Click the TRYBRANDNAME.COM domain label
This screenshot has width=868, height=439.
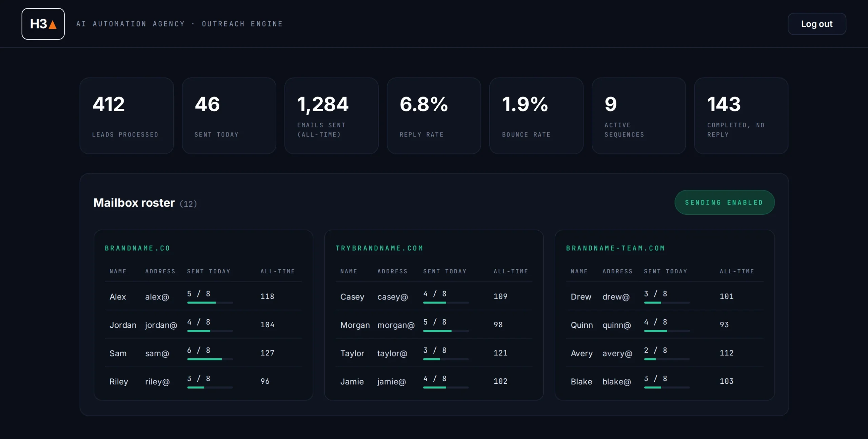[379, 248]
